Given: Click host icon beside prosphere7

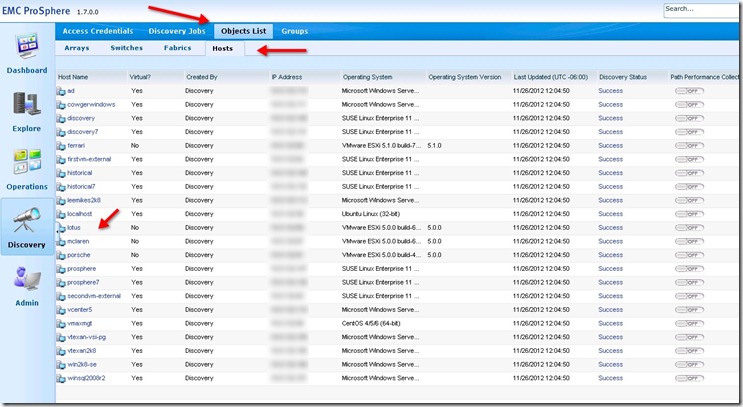Looking at the screenshot, I should (x=61, y=283).
